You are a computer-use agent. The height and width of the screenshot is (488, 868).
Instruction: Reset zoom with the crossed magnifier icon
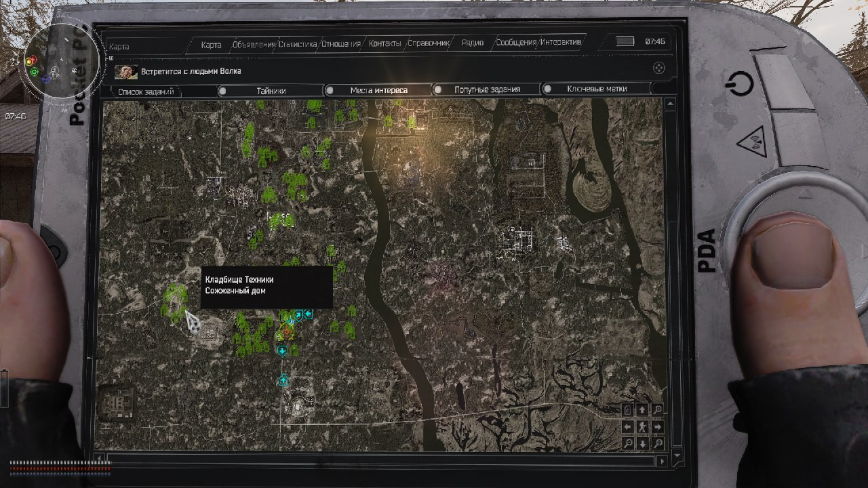pyautogui.click(x=658, y=444)
